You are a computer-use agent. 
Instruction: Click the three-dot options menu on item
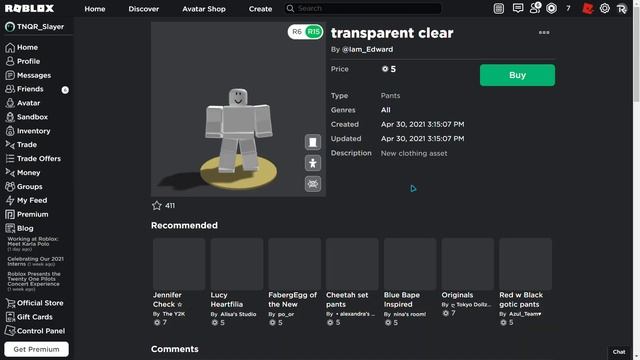tap(544, 33)
